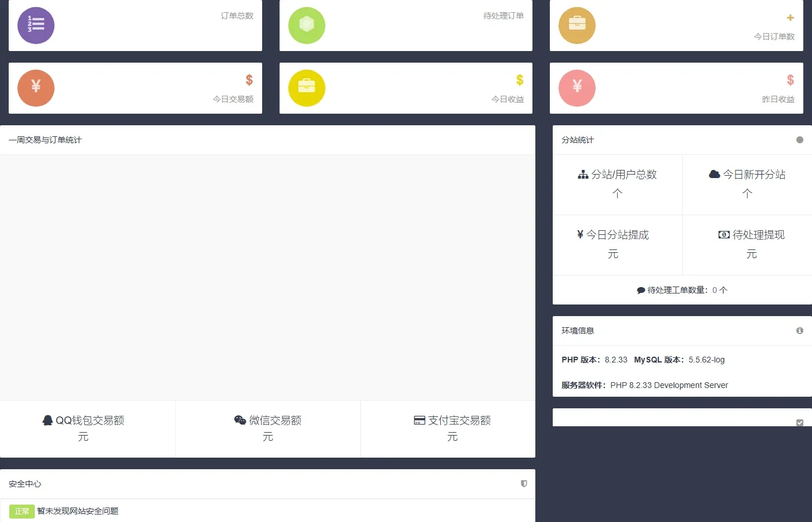Click the orange yen icon for 今日交易额

tap(36, 88)
